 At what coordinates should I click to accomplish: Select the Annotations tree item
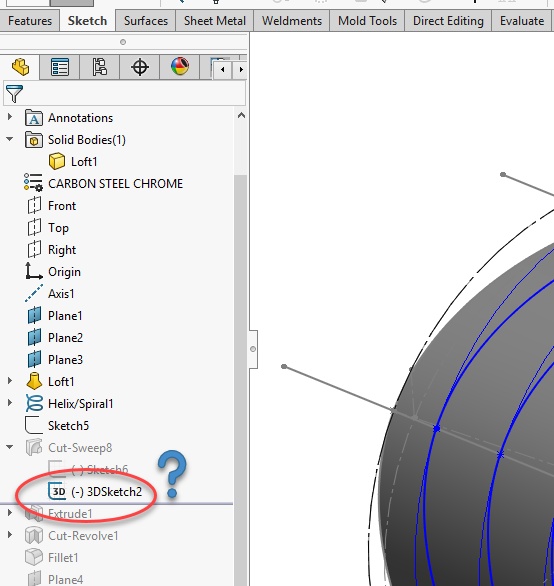click(80, 118)
